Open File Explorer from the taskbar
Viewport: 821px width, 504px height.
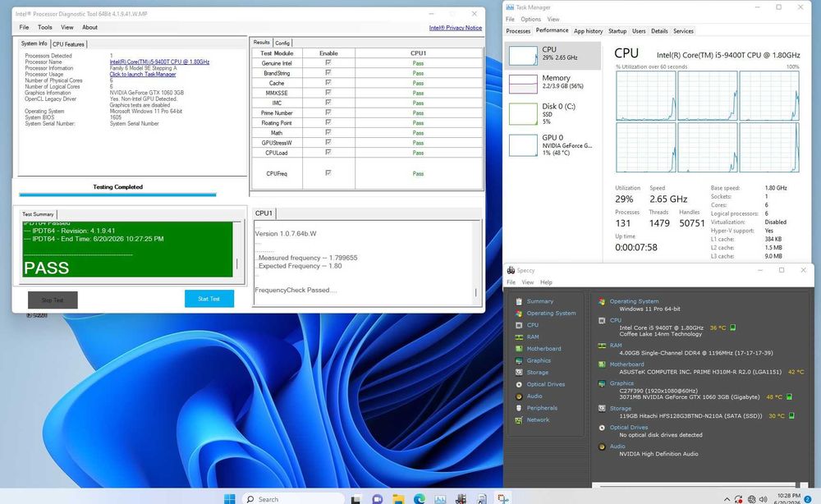(398, 499)
